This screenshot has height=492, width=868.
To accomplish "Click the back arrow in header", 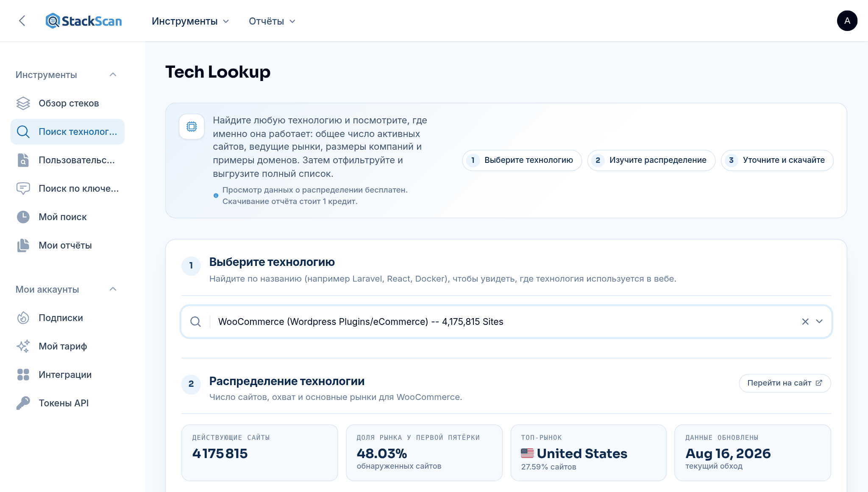I will click(22, 21).
